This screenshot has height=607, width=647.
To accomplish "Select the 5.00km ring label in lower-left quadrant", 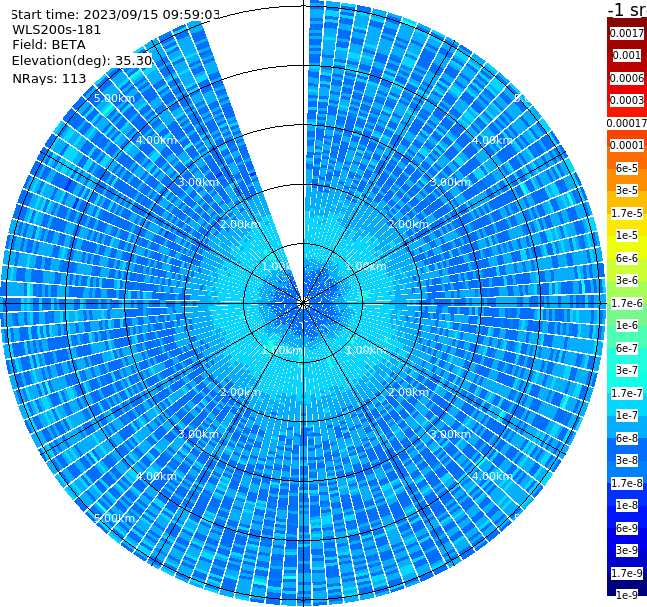I will point(114,518).
